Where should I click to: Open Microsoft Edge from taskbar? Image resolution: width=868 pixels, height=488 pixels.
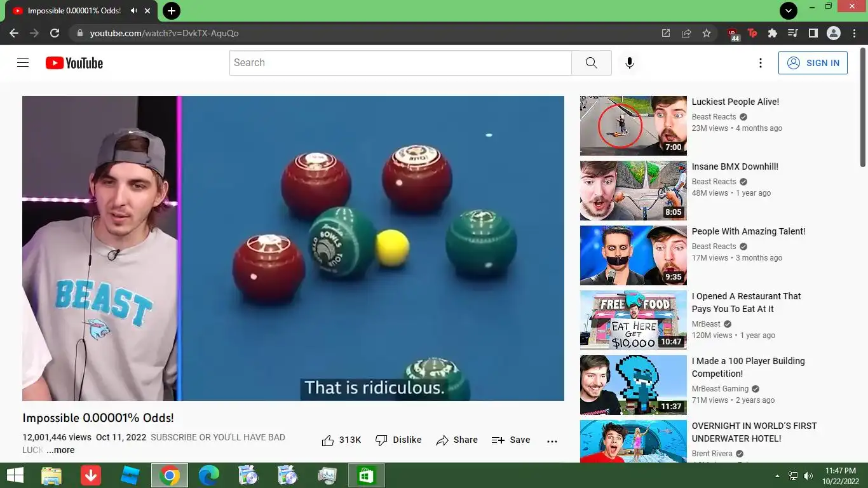click(209, 475)
